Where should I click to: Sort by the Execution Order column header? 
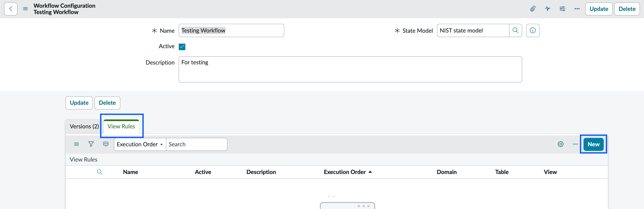click(x=345, y=172)
